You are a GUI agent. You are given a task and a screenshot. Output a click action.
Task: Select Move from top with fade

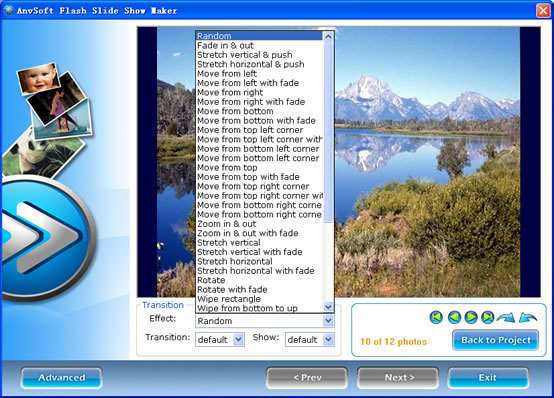click(259, 177)
